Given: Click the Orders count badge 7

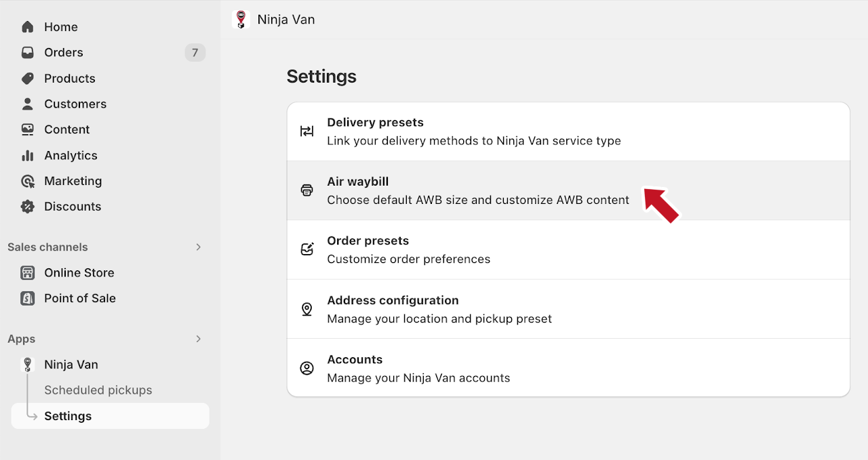Looking at the screenshot, I should pyautogui.click(x=195, y=53).
